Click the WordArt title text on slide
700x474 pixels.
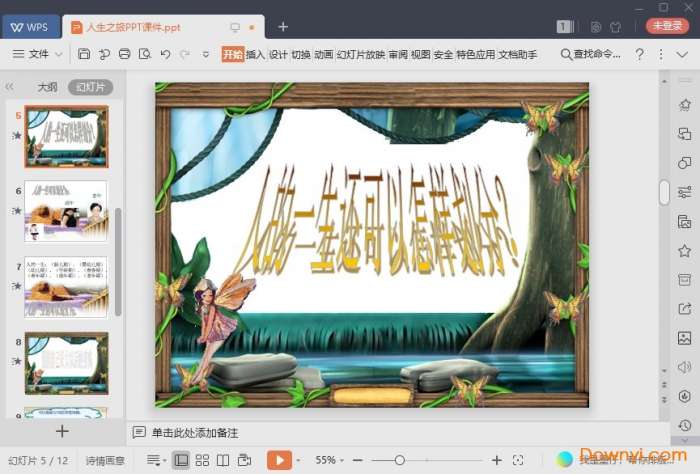pyautogui.click(x=377, y=220)
